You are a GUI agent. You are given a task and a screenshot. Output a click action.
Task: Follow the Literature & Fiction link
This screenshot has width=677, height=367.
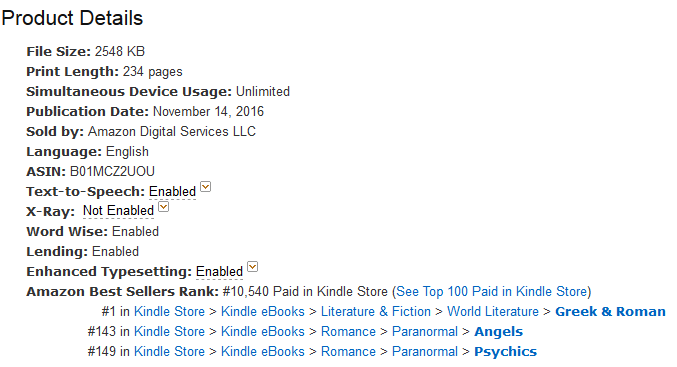tap(376, 311)
